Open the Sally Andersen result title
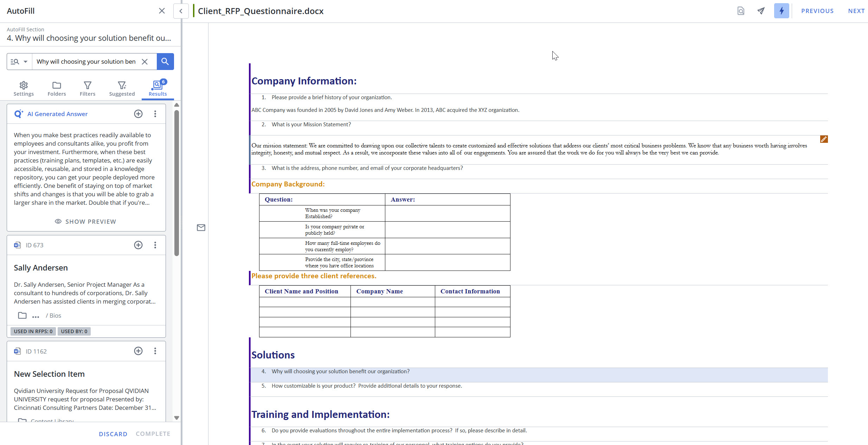 tap(41, 268)
